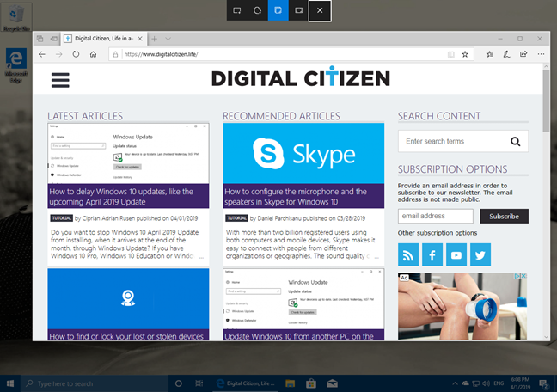This screenshot has width=557, height=392.
Task: Open File Explorer from taskbar
Action: 291,383
